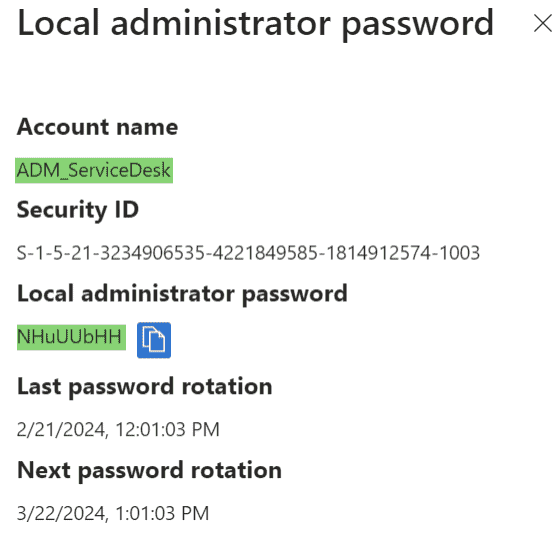Image resolution: width=560 pixels, height=542 pixels.
Task: Click the word ServiceDesk in account name
Action: [x=119, y=170]
